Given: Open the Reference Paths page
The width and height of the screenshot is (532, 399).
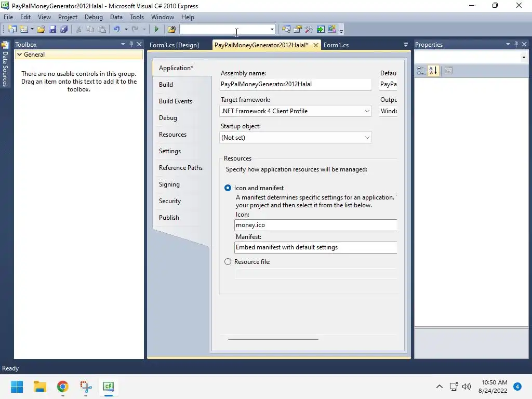Looking at the screenshot, I should 180,168.
